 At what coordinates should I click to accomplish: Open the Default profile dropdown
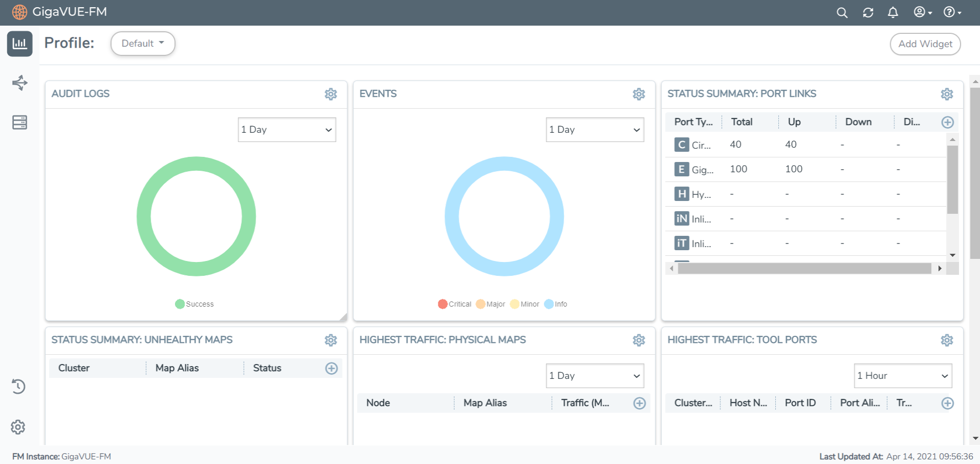(x=143, y=43)
